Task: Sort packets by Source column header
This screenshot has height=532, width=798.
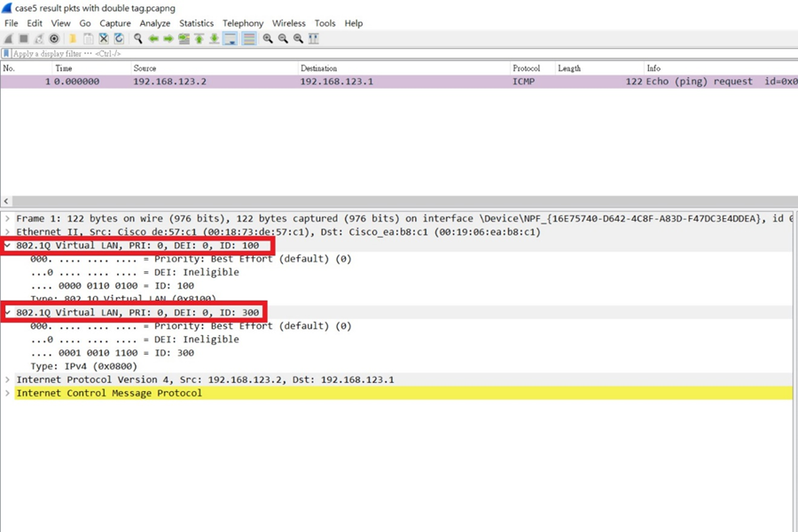Action: point(214,68)
